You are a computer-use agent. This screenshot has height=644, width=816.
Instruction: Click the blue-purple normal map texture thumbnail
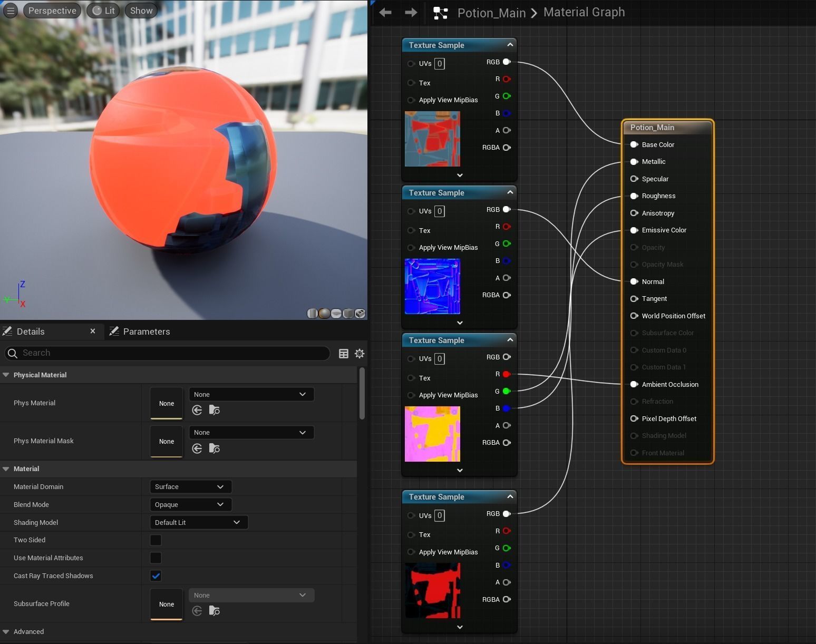tap(432, 286)
